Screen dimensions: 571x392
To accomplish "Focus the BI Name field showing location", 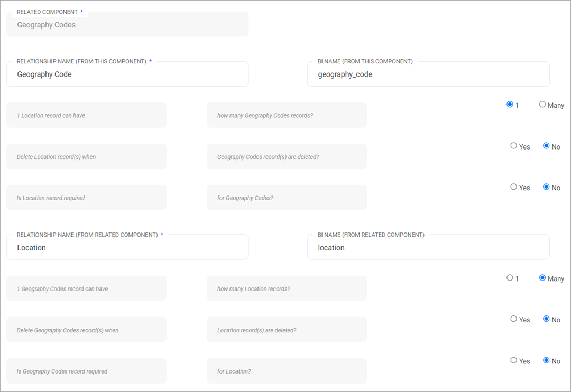I will point(428,247).
